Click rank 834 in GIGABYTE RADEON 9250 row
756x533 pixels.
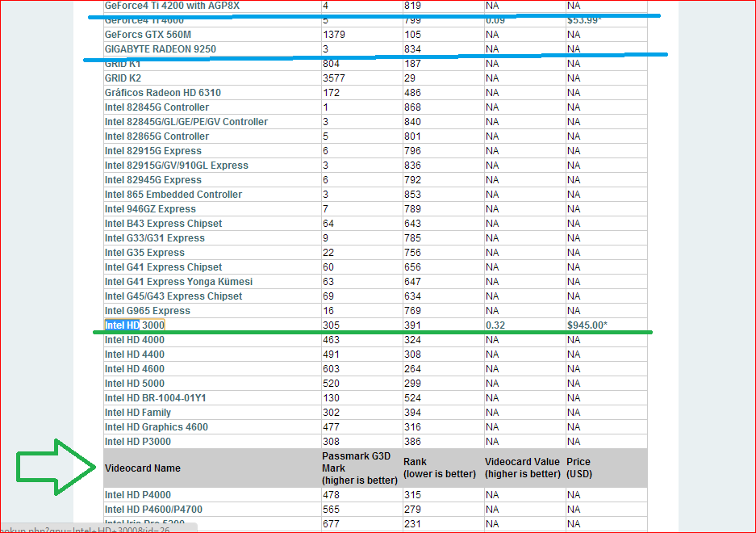click(x=413, y=49)
